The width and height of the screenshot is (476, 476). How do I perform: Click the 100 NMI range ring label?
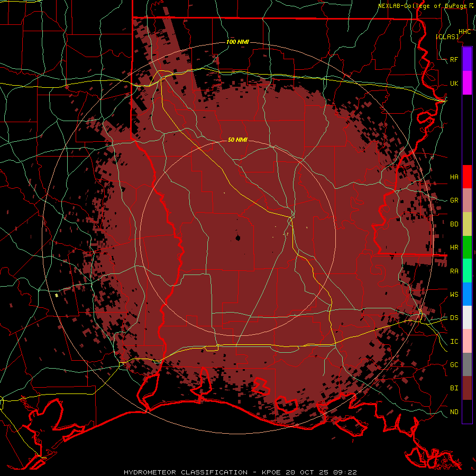coord(237,42)
